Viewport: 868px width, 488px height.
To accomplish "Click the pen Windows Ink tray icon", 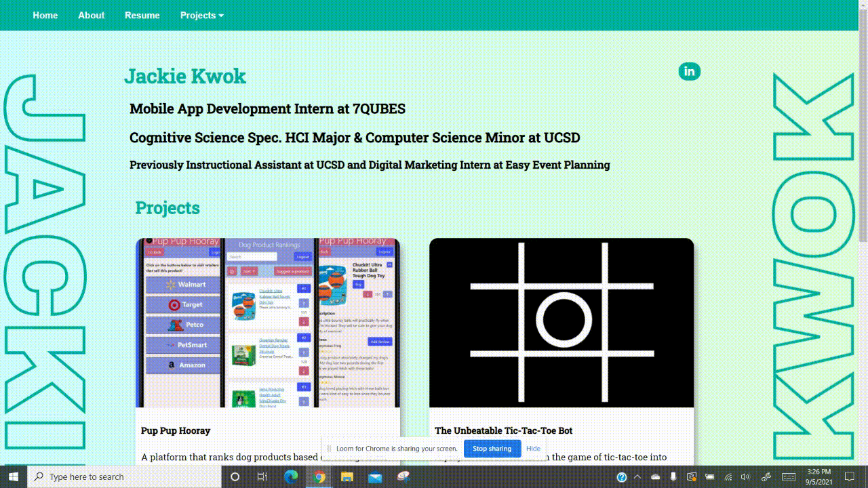I will (x=766, y=477).
